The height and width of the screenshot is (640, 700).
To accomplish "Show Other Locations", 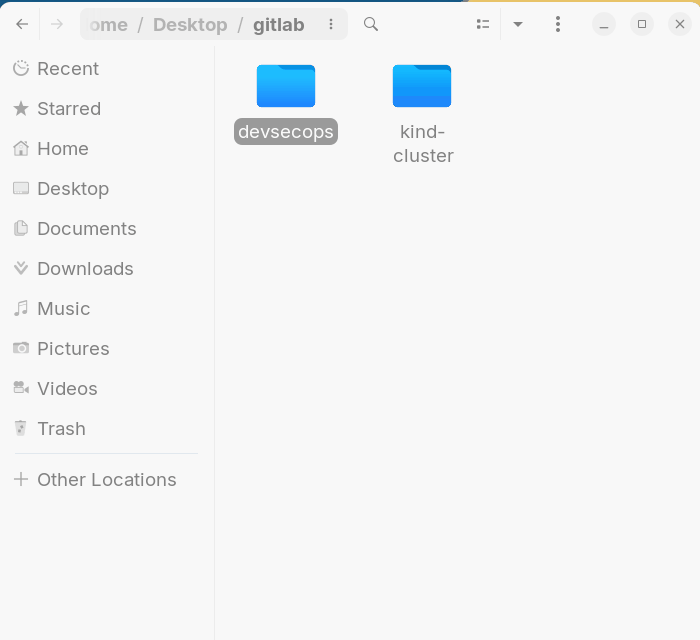I will (106, 480).
